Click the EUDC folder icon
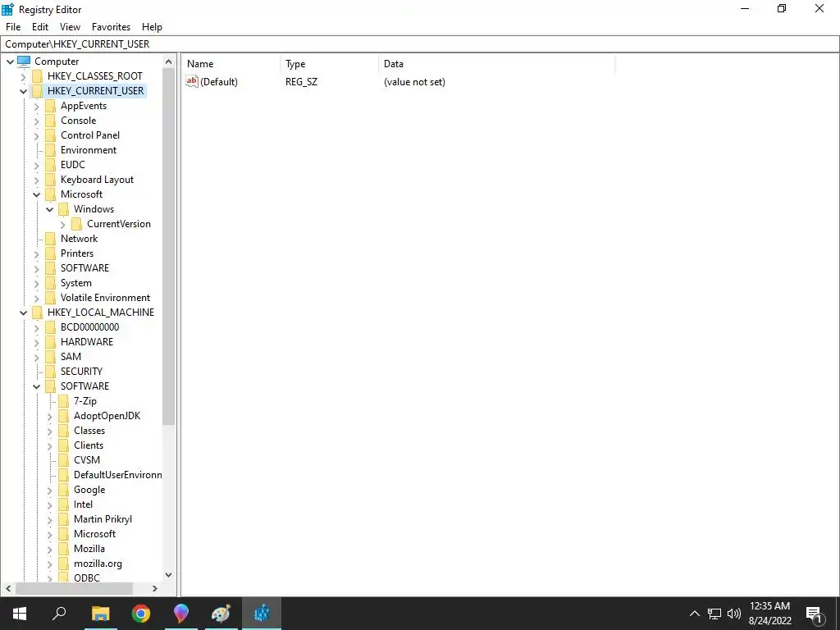This screenshot has height=630, width=840. (x=50, y=164)
